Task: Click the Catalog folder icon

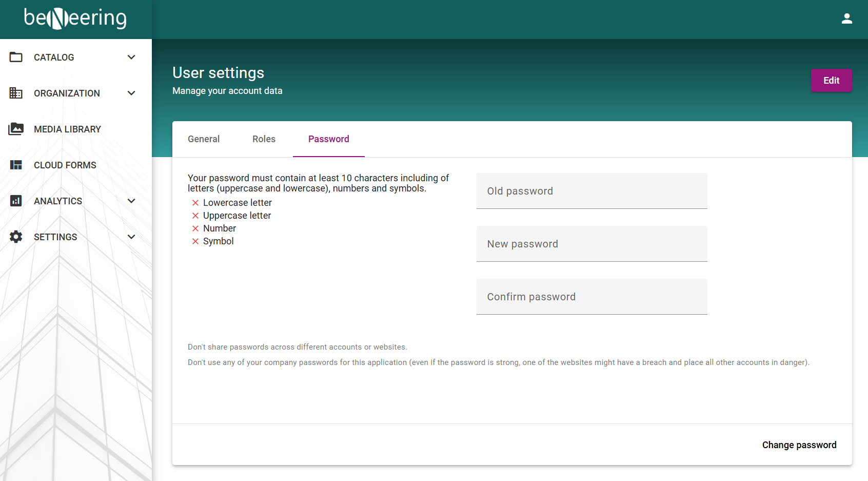Action: tap(16, 57)
